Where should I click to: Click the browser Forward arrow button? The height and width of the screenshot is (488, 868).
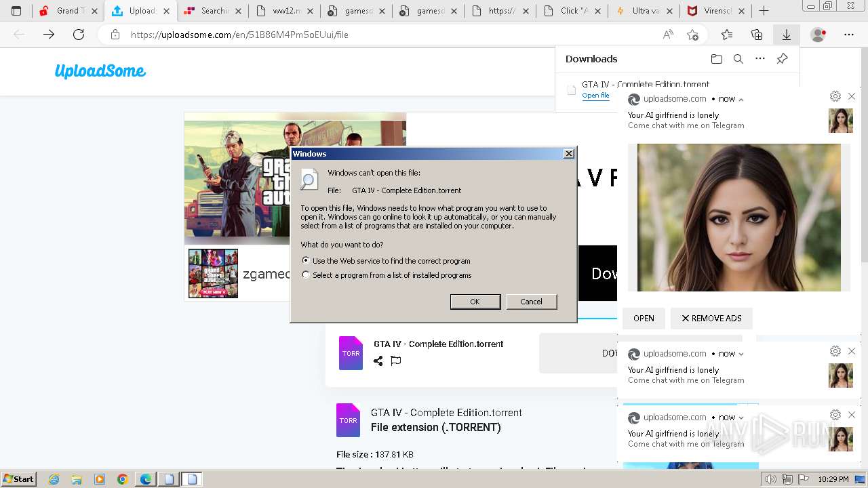click(49, 35)
